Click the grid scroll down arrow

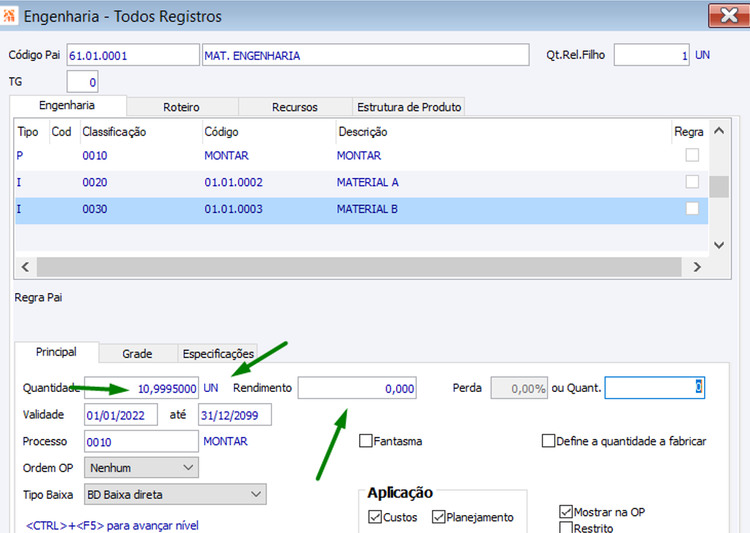(x=719, y=245)
